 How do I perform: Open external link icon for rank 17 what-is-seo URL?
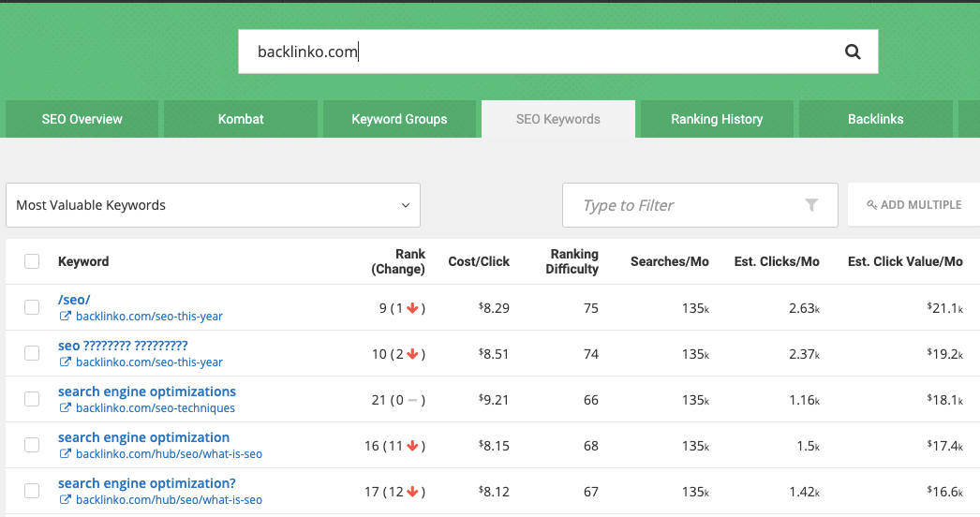[x=65, y=499]
